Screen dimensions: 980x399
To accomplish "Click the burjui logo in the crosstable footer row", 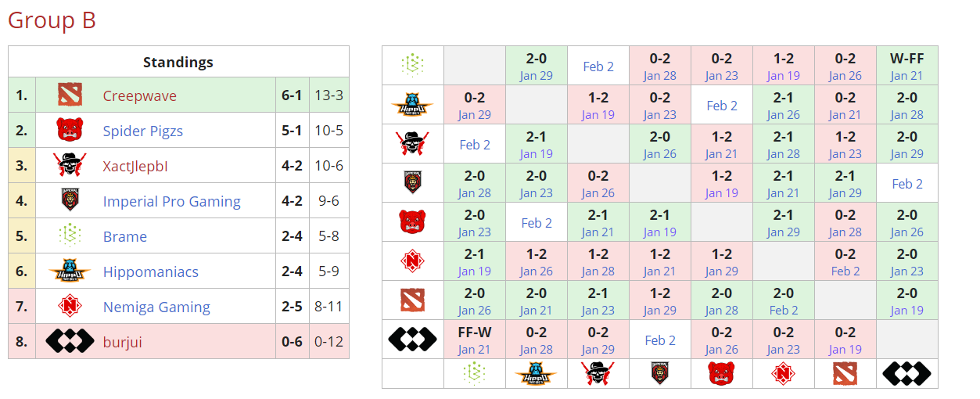I will 906,374.
